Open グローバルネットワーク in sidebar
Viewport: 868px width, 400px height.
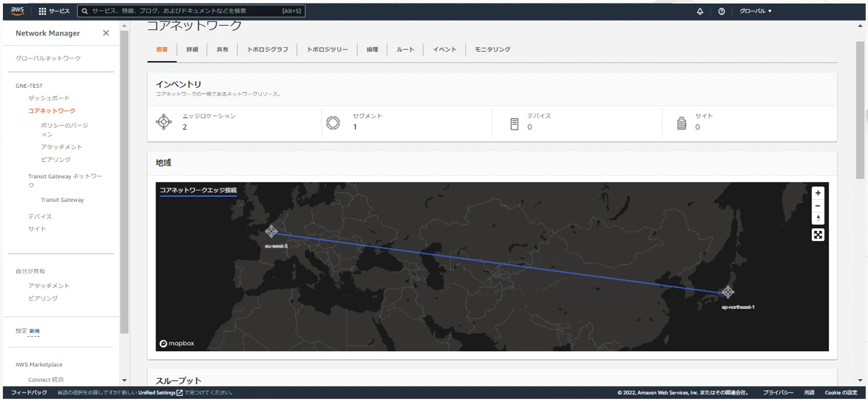tap(48, 58)
